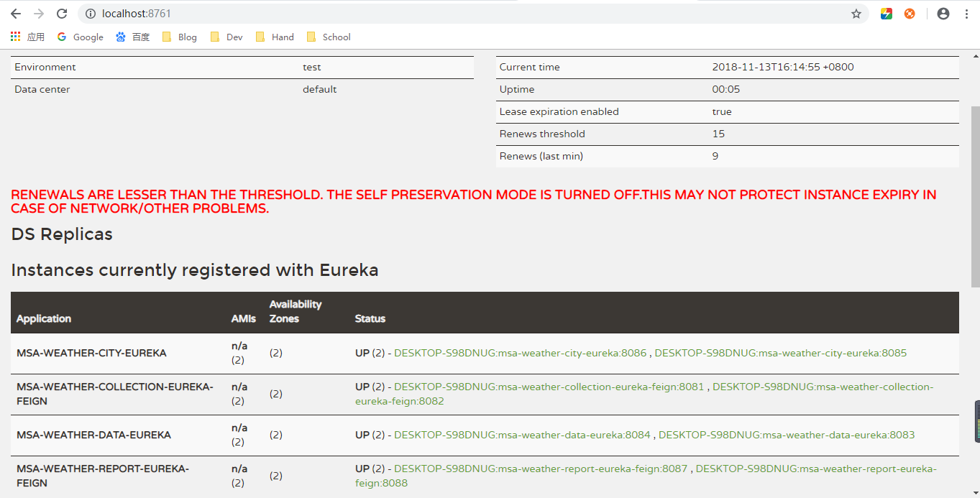Open the Dev bookmarks folder
980x498 pixels.
(226, 37)
